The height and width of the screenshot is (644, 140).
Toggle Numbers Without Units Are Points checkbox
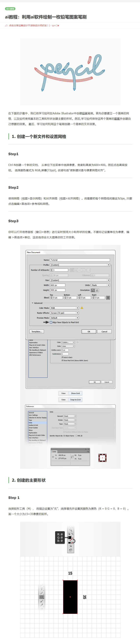pos(64,432)
